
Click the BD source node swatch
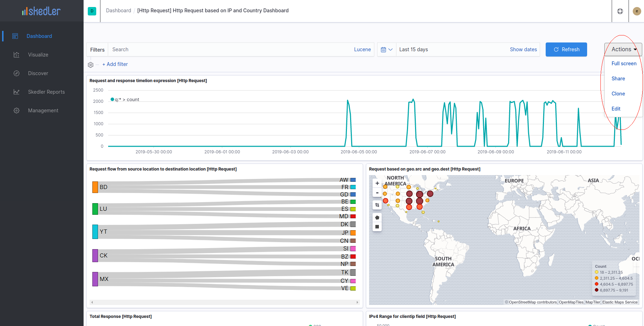coord(95,187)
